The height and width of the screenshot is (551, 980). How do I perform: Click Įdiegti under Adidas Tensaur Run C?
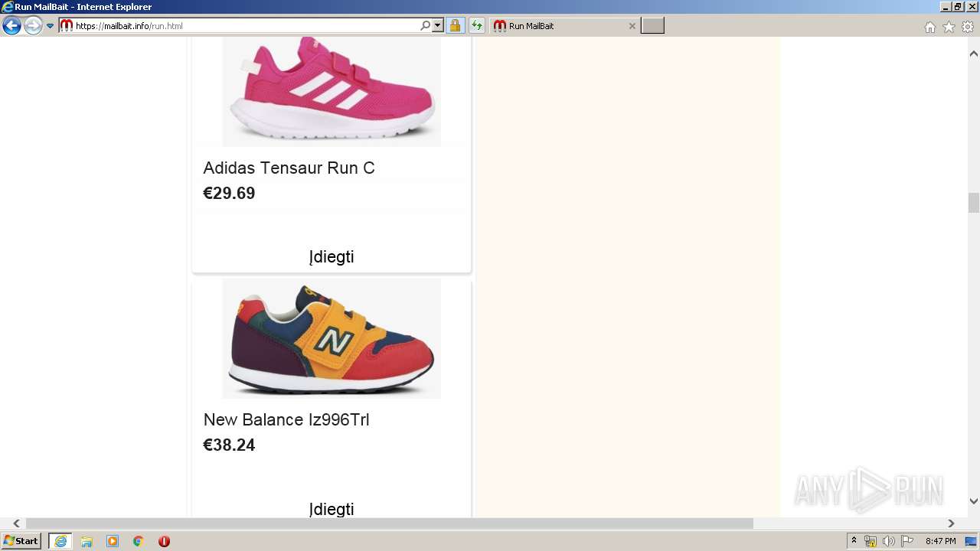tap(332, 257)
